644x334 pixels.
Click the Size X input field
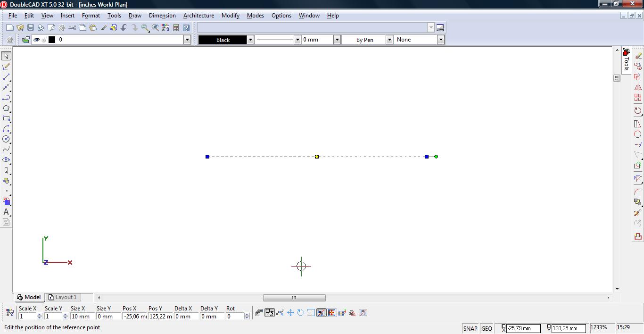81,317
